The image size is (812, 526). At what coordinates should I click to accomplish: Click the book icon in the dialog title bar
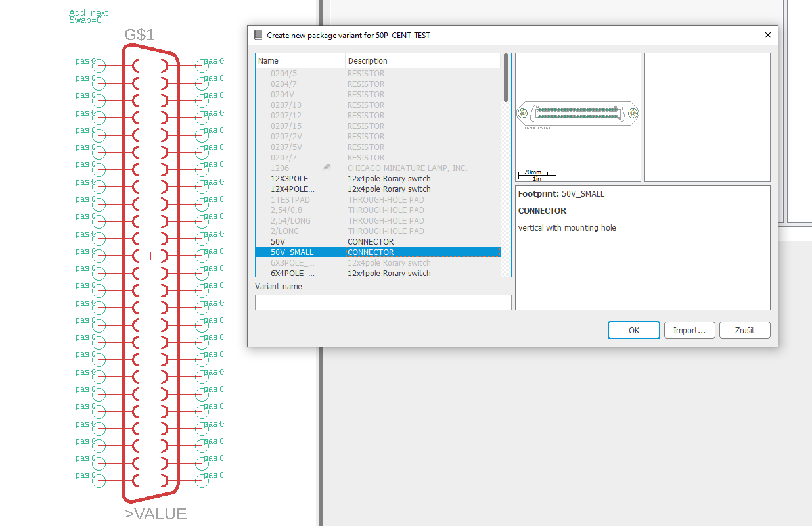click(x=258, y=35)
